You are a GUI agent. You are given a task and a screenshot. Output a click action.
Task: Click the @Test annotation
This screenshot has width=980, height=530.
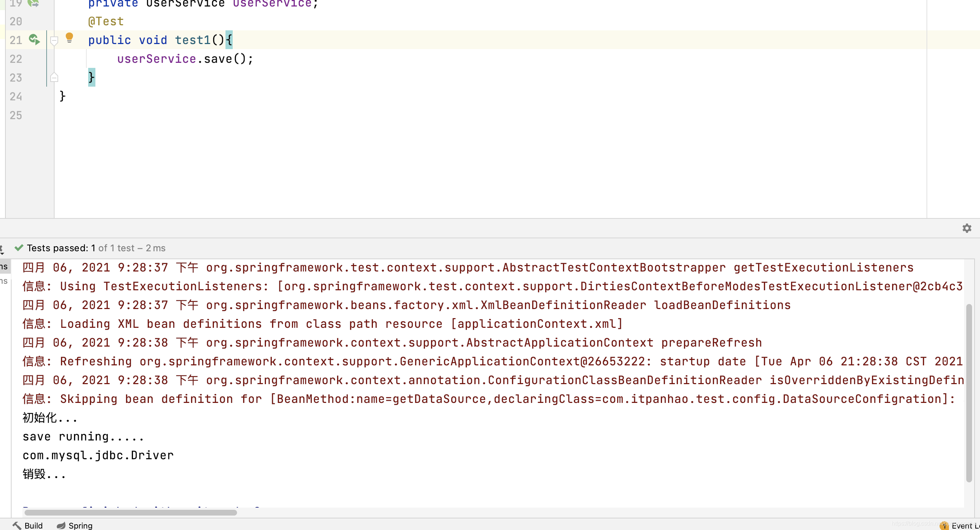[x=106, y=21]
